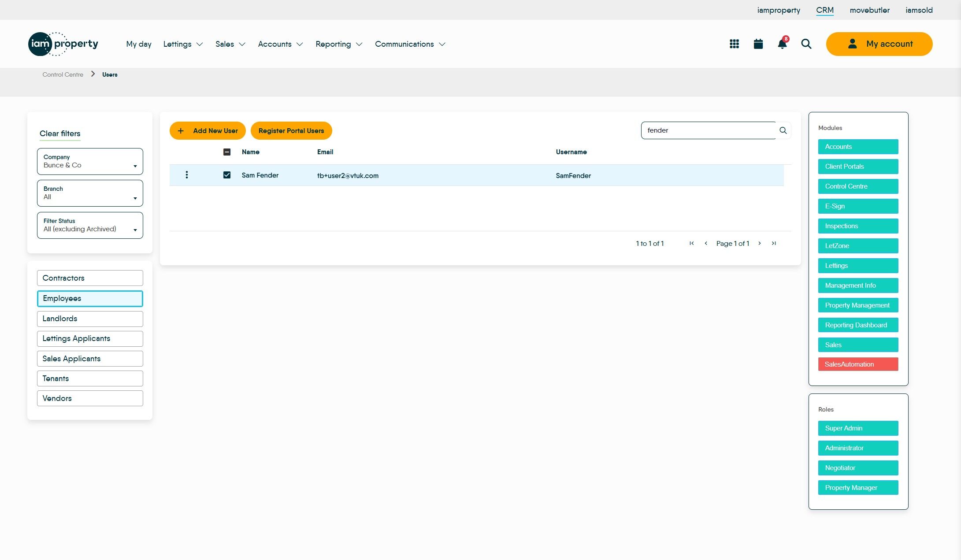This screenshot has height=560, width=961.
Task: Uncheck the Sam Fender row checkbox
Action: (x=227, y=175)
